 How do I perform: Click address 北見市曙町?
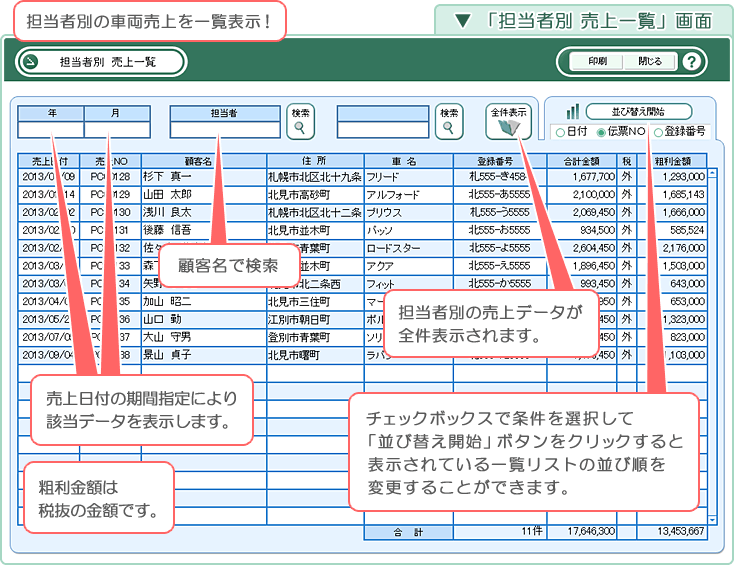coord(294,355)
